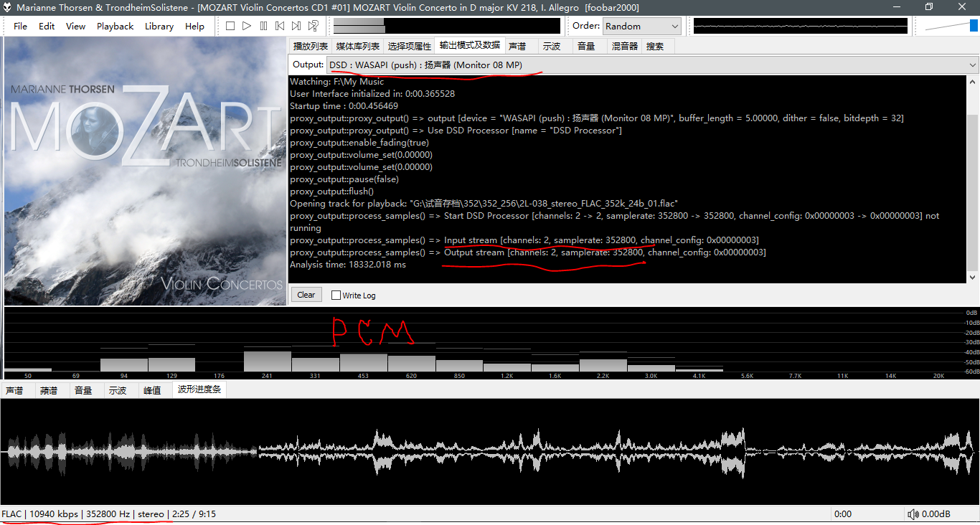
Task: Switch to the 播放列表 tab
Action: pos(310,46)
